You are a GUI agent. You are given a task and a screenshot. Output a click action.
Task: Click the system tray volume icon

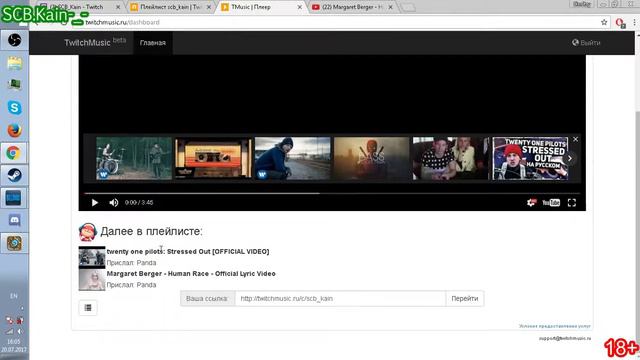pos(19,331)
